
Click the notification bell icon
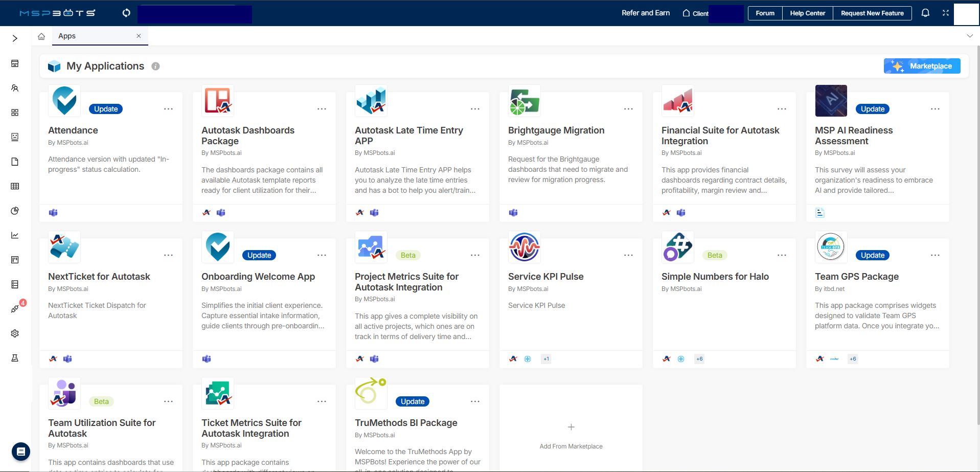[x=925, y=13]
